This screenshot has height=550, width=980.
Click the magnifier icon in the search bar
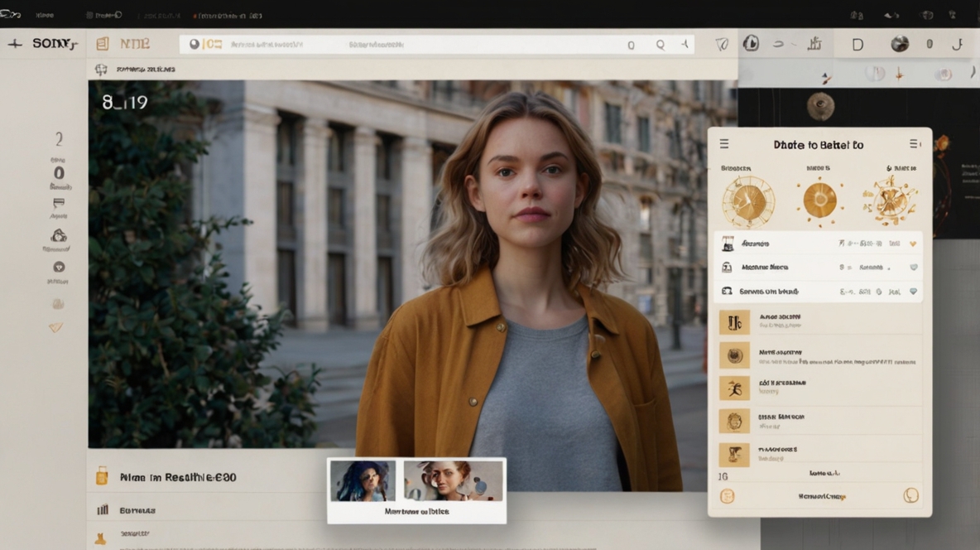point(661,46)
